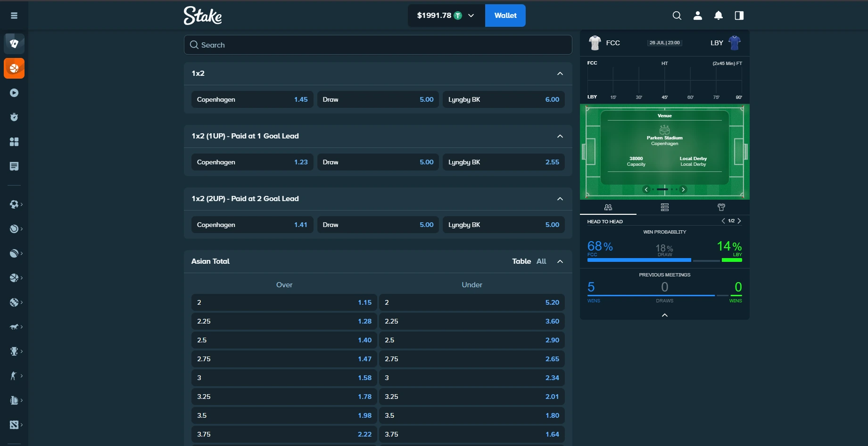Image resolution: width=868 pixels, height=446 pixels.
Task: Select Under 2.5 at 2.90
Action: (x=472, y=340)
